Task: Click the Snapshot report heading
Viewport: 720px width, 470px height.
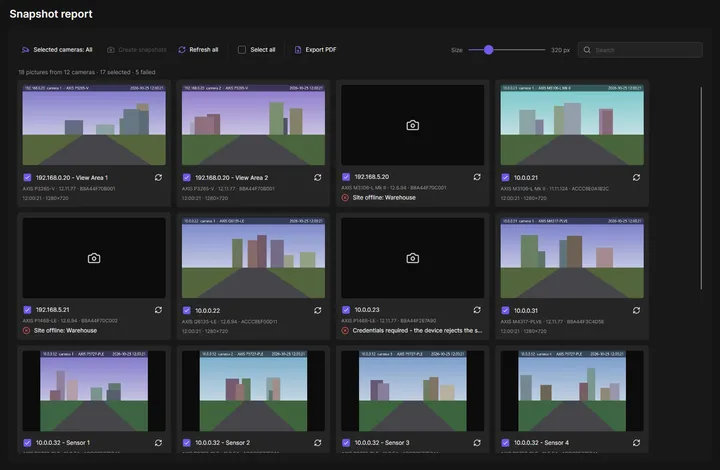Action: pyautogui.click(x=51, y=14)
